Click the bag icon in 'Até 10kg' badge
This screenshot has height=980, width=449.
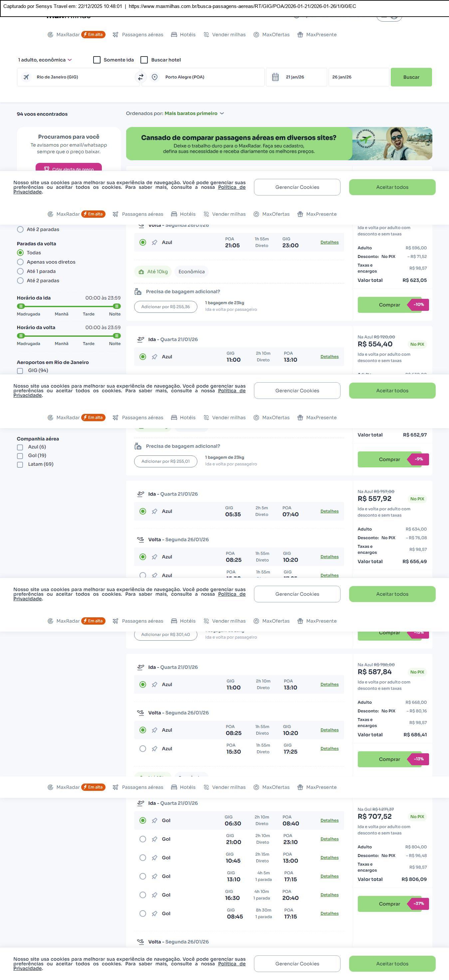(x=141, y=272)
